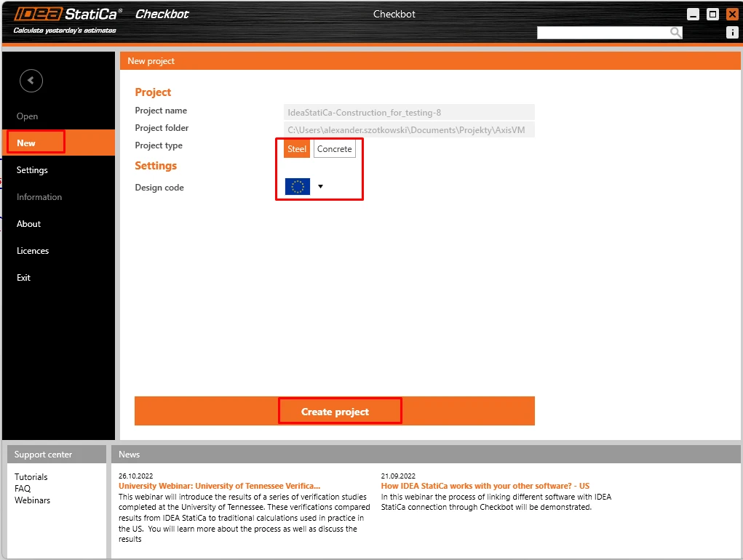The height and width of the screenshot is (560, 743).
Task: Click the IDEA StatiCa logo
Action: [x=68, y=15]
